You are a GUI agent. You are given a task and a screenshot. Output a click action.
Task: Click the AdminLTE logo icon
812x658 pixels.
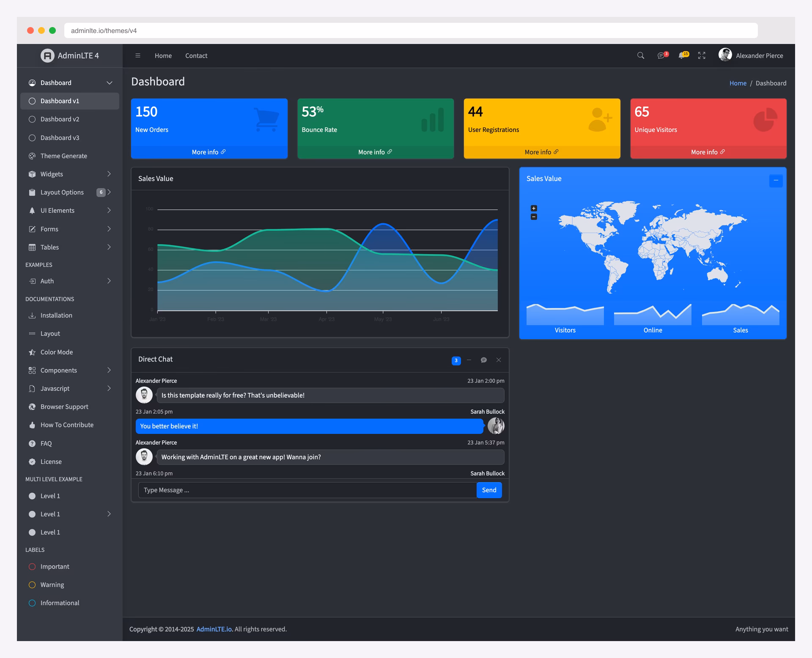pos(47,55)
